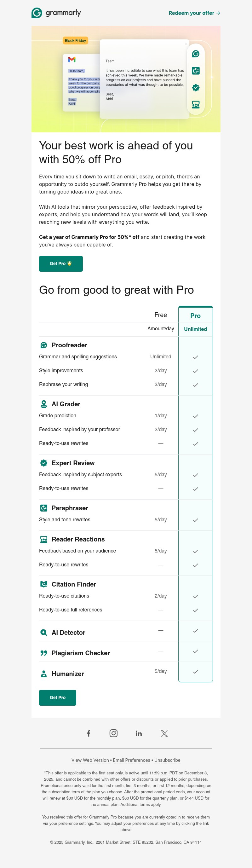Click the Reader Reactions icon
Viewport: 252px width, 868px height.
coord(43,539)
